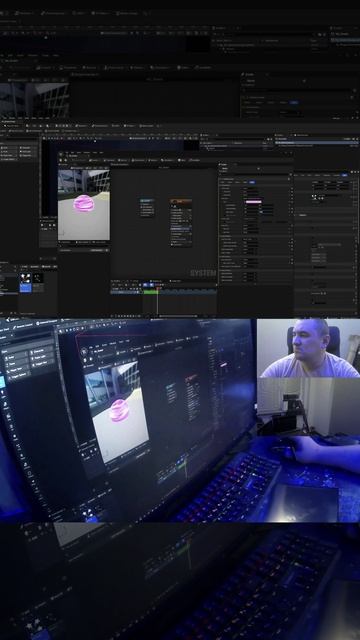Click the red playhead marker on the timeline

(x=157, y=289)
